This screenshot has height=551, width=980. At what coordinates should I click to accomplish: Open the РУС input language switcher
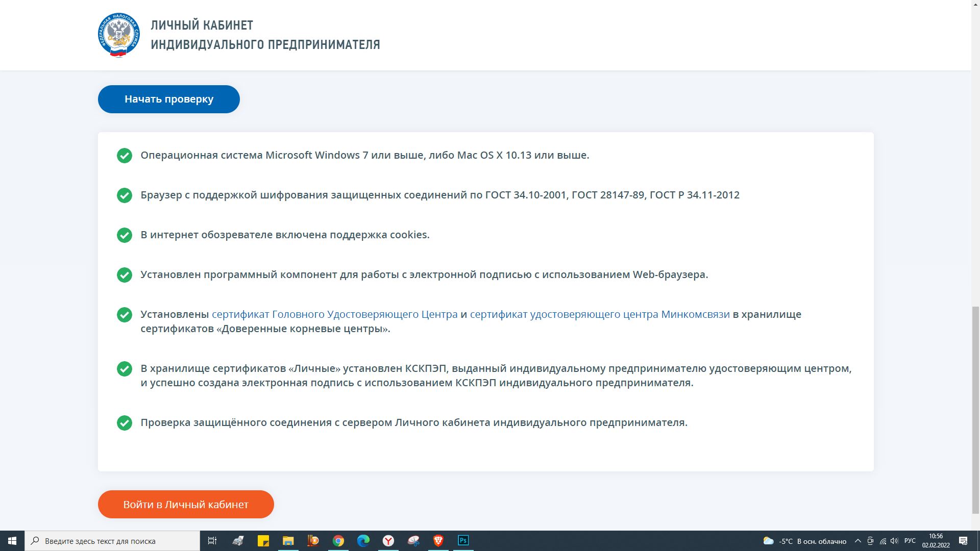910,541
